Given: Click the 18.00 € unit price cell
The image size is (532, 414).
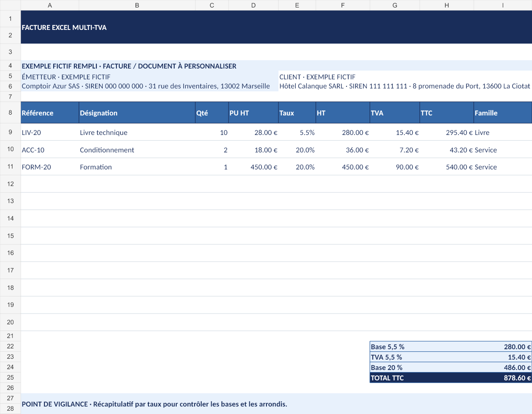Looking at the screenshot, I should click(254, 150).
